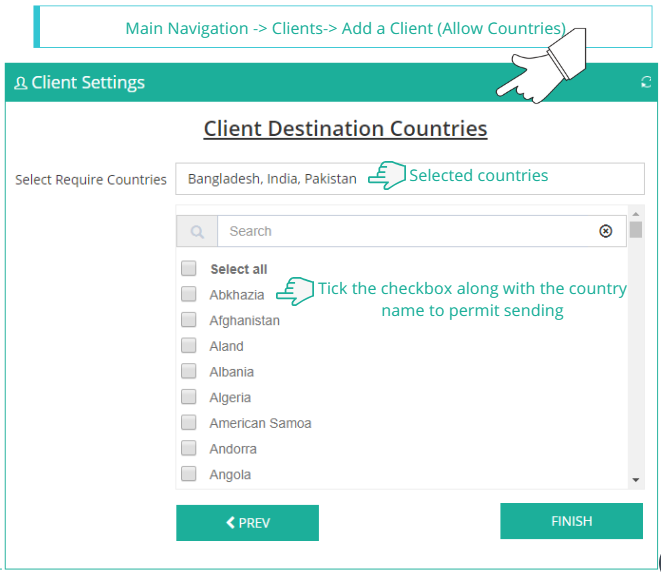Open the selected countries dropdown field
Image resolution: width=661 pixels, height=575 pixels.
tap(409, 179)
